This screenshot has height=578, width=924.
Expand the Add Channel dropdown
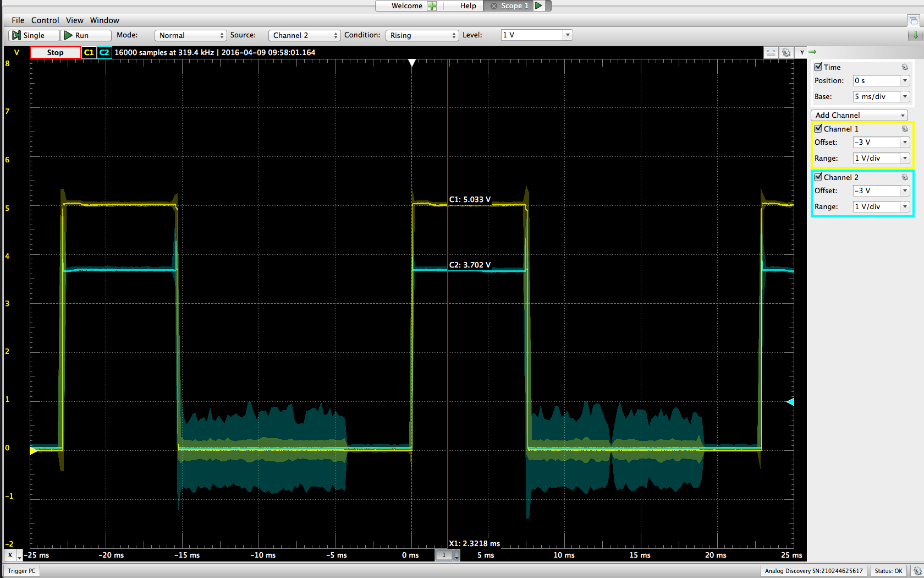pyautogui.click(x=859, y=115)
